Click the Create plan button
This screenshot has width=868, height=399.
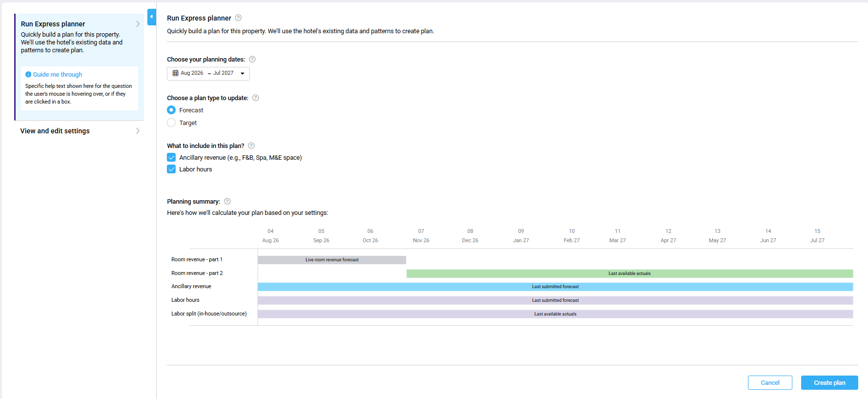coord(829,383)
